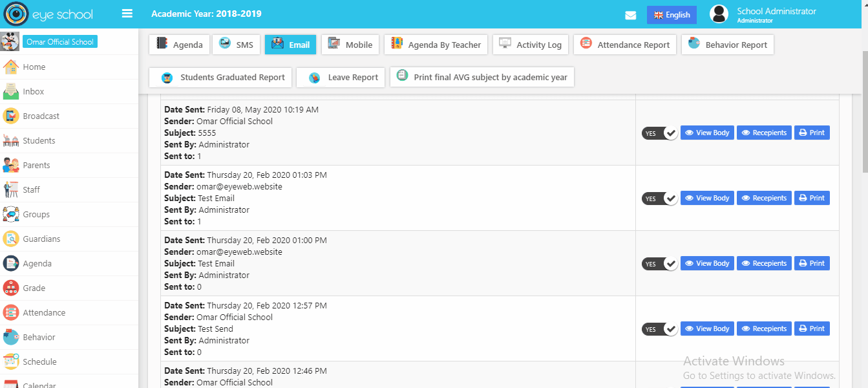Open the Students Graduated Report tab
Image resolution: width=868 pixels, height=388 pixels.
(x=220, y=77)
